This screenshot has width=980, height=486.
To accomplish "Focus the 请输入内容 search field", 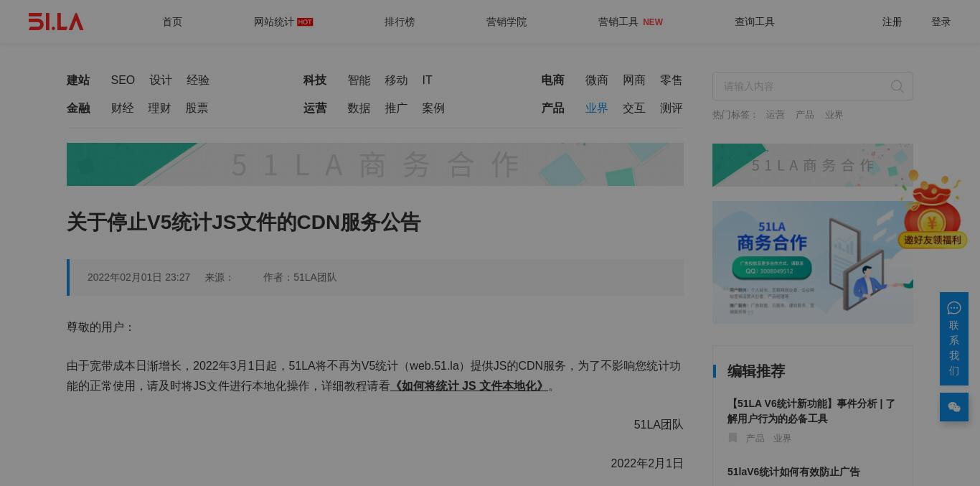I will click(x=813, y=86).
